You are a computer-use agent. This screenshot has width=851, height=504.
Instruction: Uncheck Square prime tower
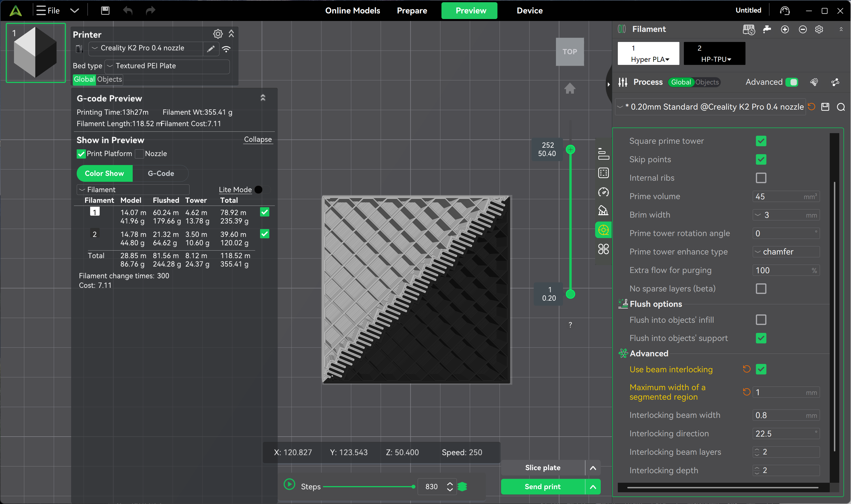pos(761,141)
